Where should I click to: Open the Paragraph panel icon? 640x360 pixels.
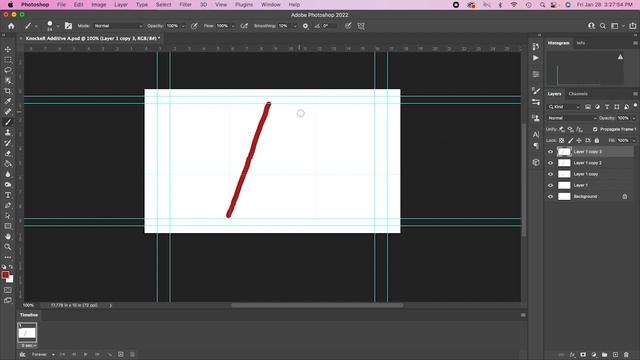(x=536, y=146)
